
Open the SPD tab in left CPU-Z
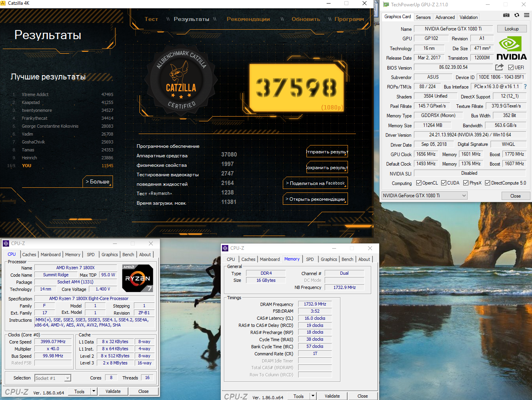(x=91, y=255)
